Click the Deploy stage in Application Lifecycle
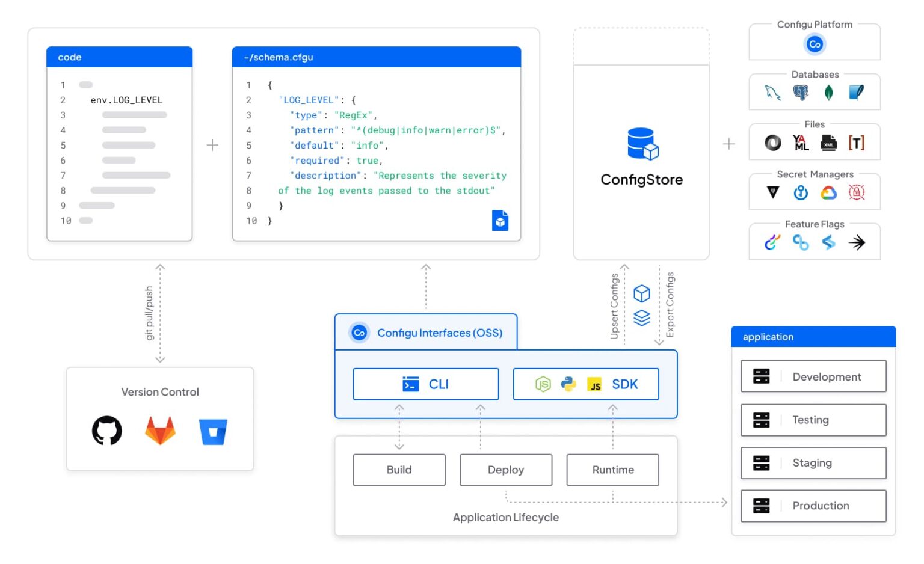The height and width of the screenshot is (564, 924). coord(506,470)
